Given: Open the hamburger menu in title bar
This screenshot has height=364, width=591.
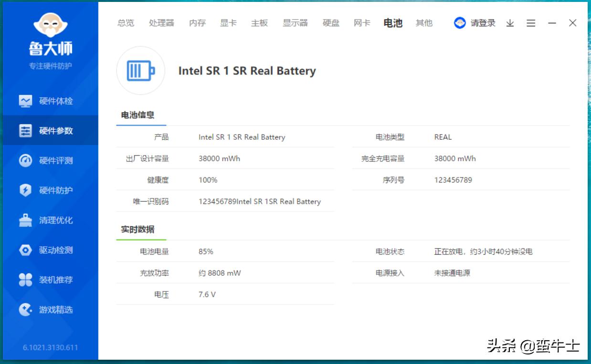Looking at the screenshot, I should point(531,23).
